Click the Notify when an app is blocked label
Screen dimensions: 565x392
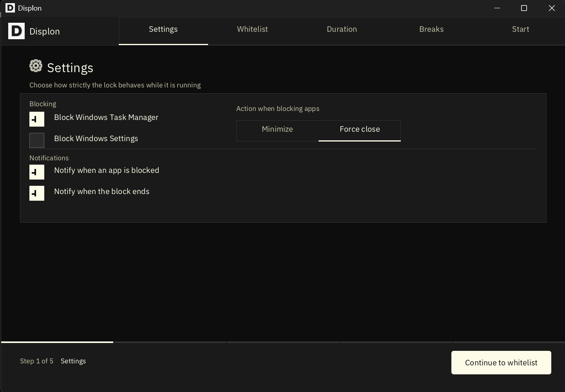107,171
